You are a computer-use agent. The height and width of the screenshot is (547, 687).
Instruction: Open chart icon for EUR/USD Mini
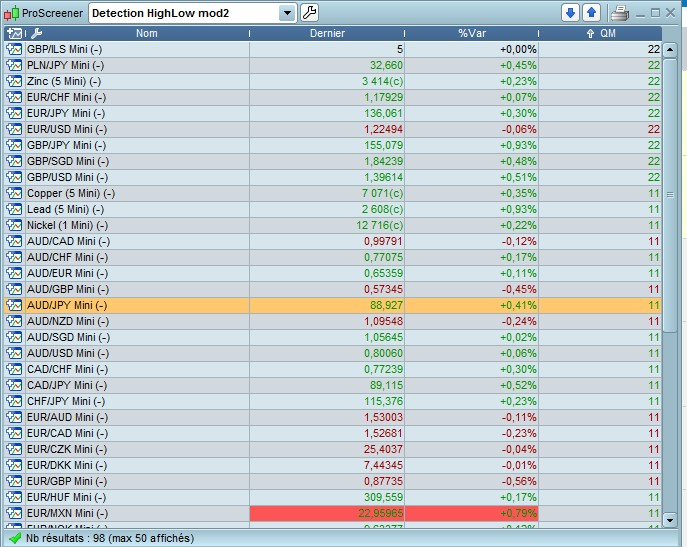point(14,129)
